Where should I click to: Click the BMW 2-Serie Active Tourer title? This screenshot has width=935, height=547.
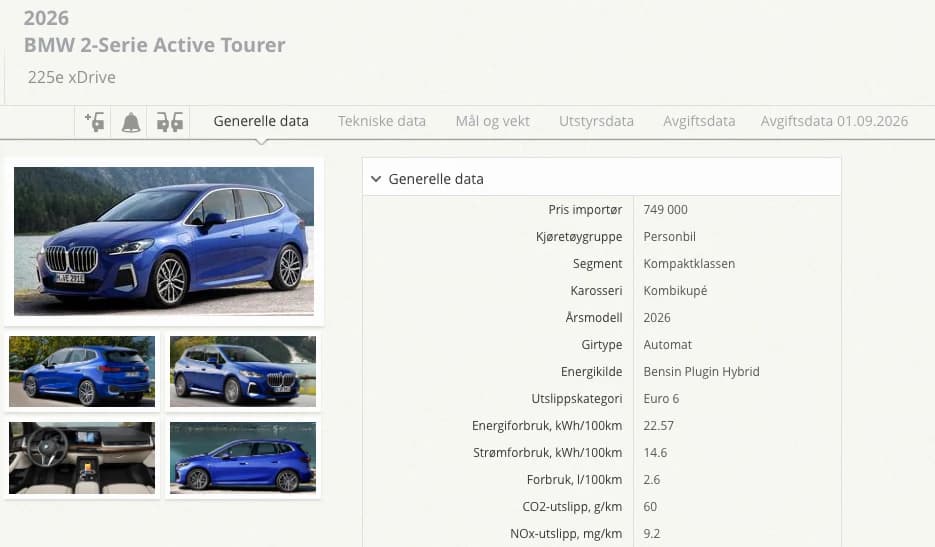tap(154, 45)
